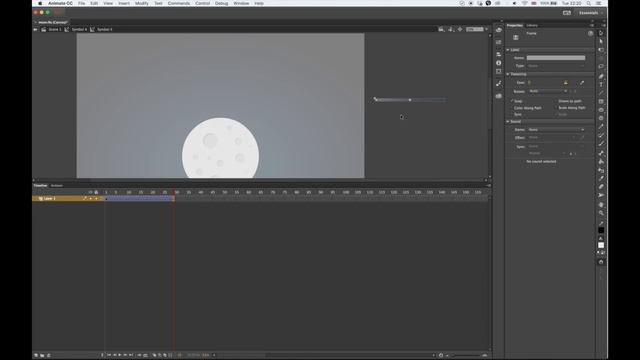Open the Info panel icon
This screenshot has height=360, width=640.
point(498,63)
